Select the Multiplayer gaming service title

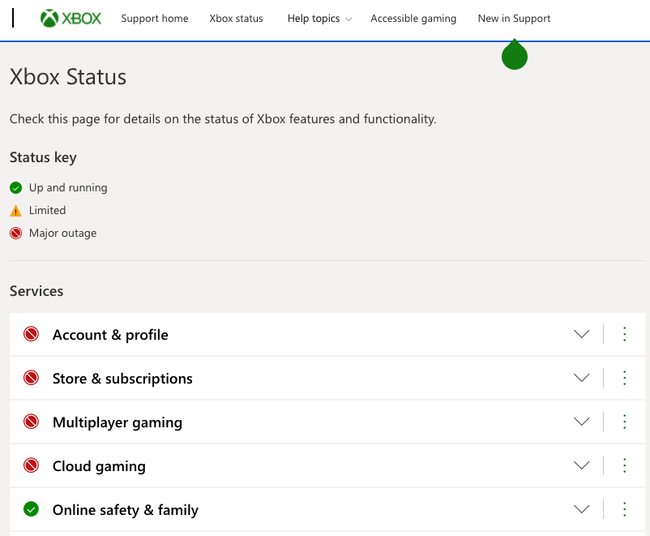(x=117, y=423)
